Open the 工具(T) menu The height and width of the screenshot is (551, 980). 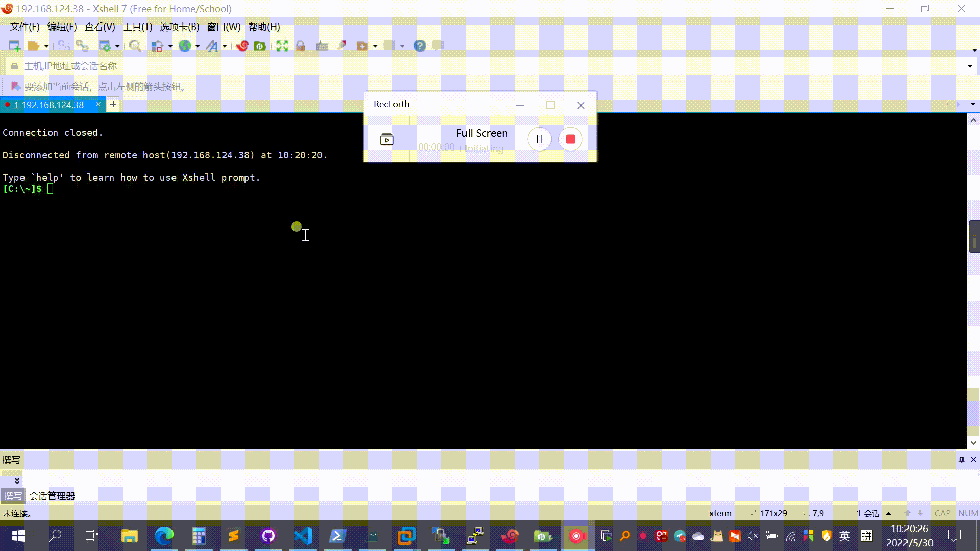coord(137,27)
